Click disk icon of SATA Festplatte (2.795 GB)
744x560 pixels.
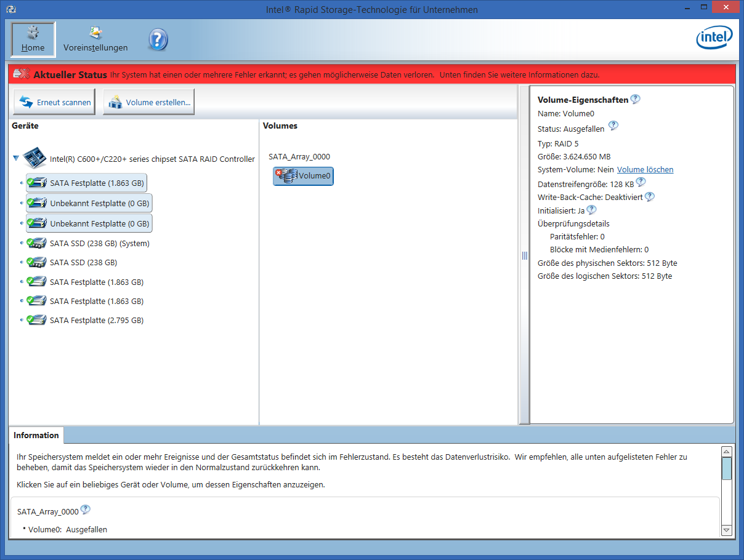coord(37,320)
